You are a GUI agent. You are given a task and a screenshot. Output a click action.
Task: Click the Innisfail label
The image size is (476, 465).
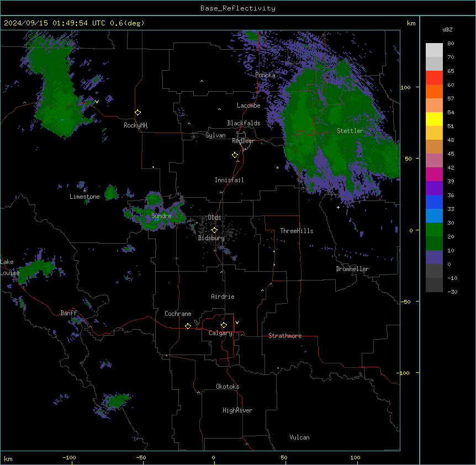[229, 180]
